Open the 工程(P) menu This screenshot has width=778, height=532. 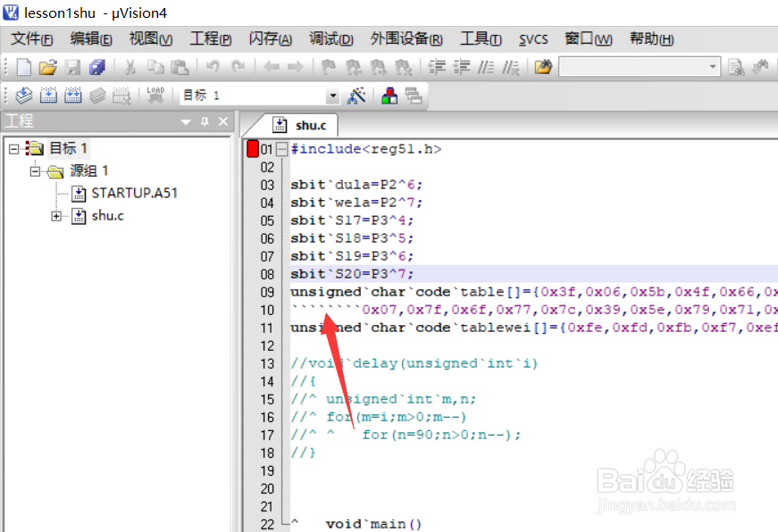(211, 38)
